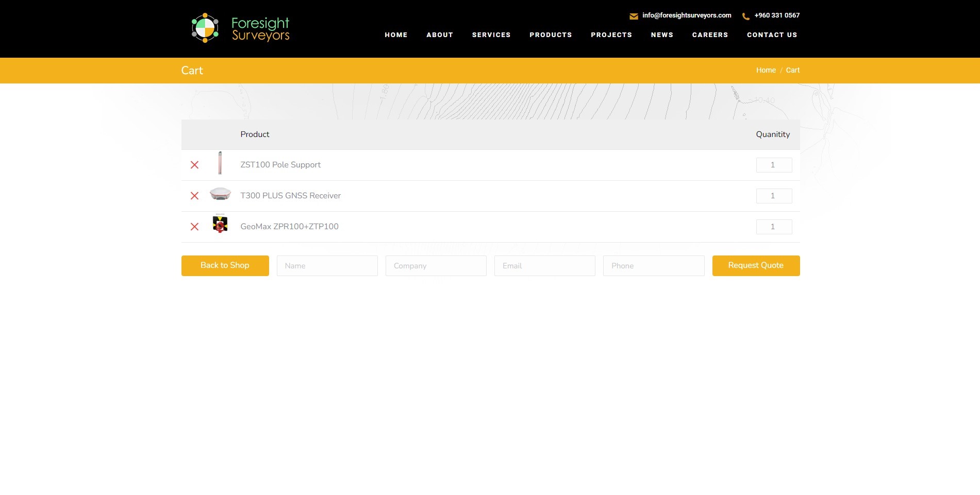Screen dimensions: 980x495
Task: Edit quantity for GeoMax ZPR100+ZTP100
Action: coord(774,227)
